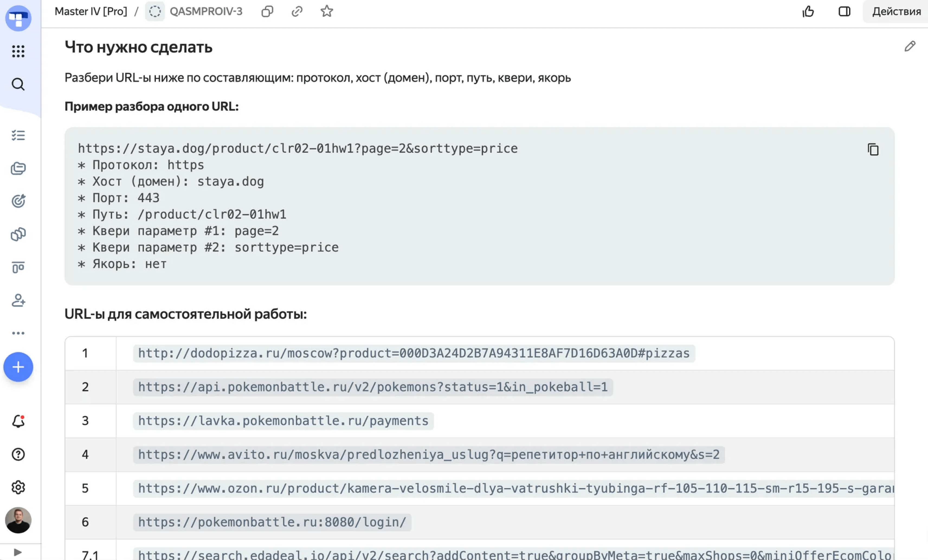
Task: Toggle favorite star for QASMPROIV-3
Action: click(327, 11)
